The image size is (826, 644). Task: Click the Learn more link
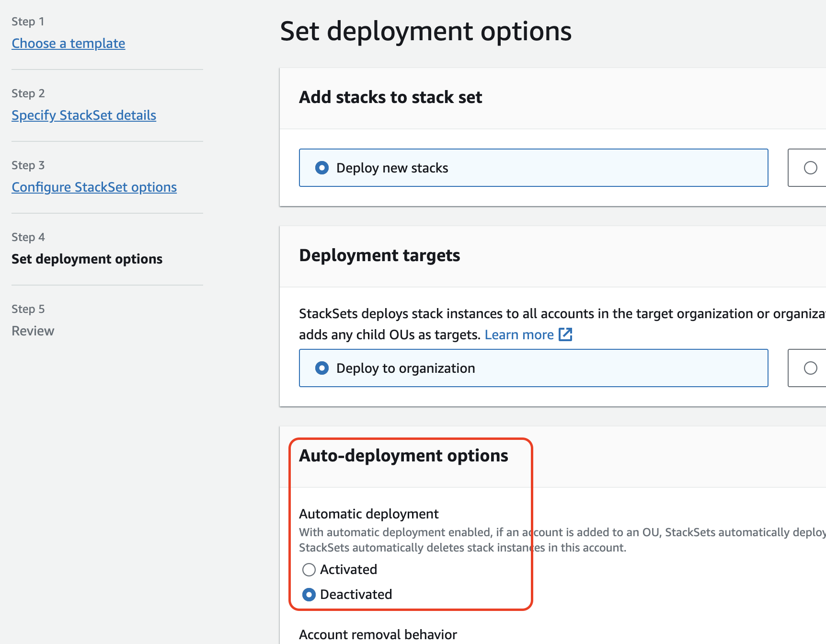click(x=519, y=334)
